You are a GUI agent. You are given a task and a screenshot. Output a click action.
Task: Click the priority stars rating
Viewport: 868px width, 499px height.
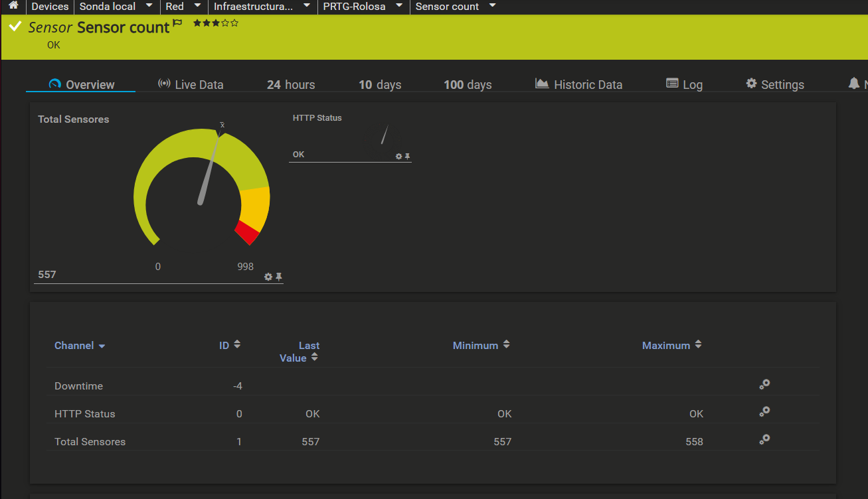point(216,23)
